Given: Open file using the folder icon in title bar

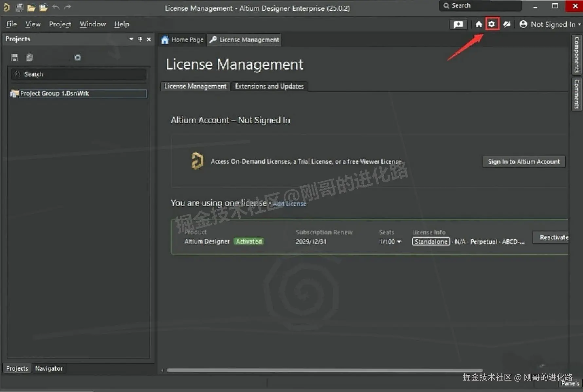Looking at the screenshot, I should [31, 8].
